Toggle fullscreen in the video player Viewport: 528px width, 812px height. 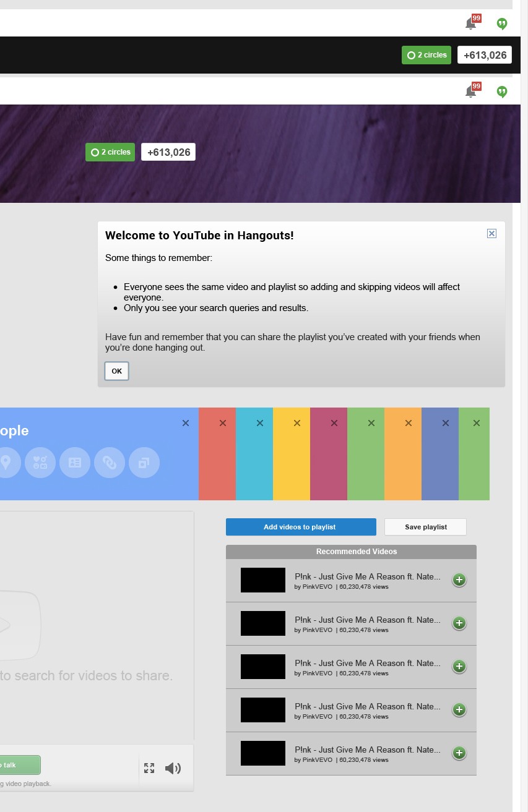[149, 768]
